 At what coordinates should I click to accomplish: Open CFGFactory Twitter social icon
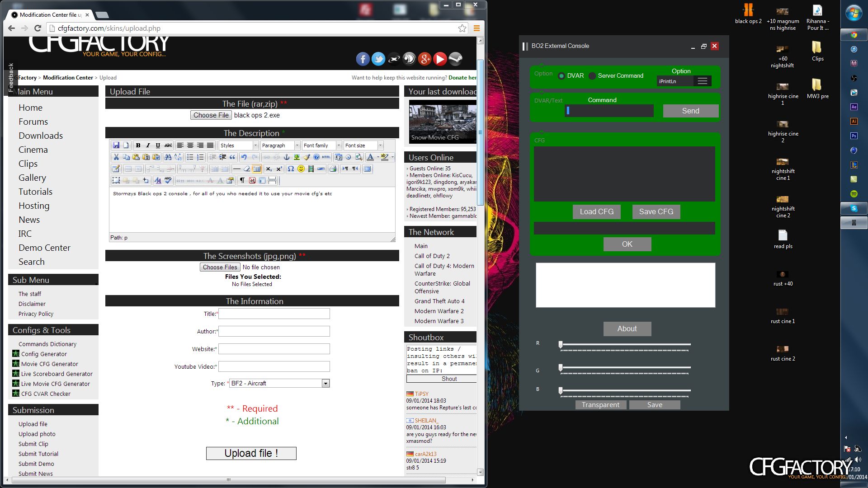click(x=378, y=59)
